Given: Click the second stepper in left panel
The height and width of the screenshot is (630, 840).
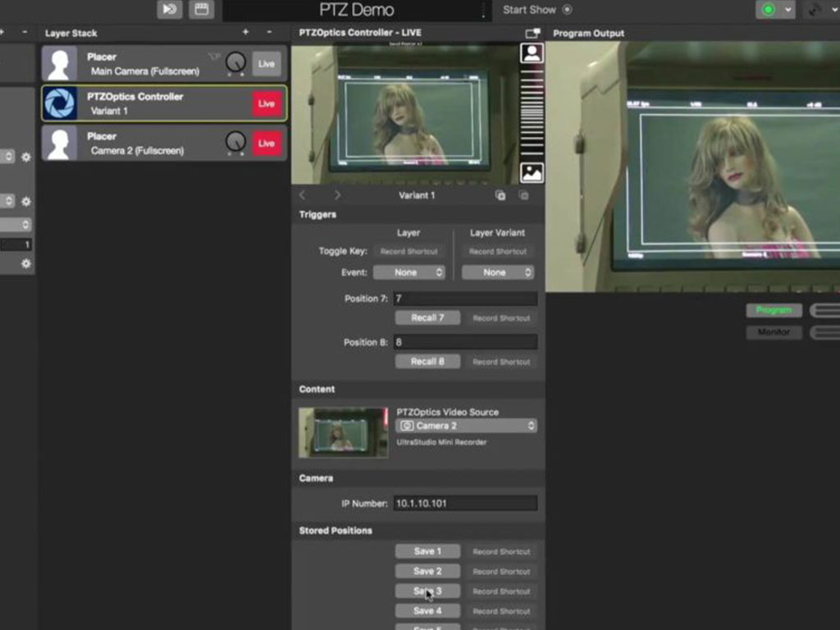Looking at the screenshot, I should pyautogui.click(x=7, y=201).
